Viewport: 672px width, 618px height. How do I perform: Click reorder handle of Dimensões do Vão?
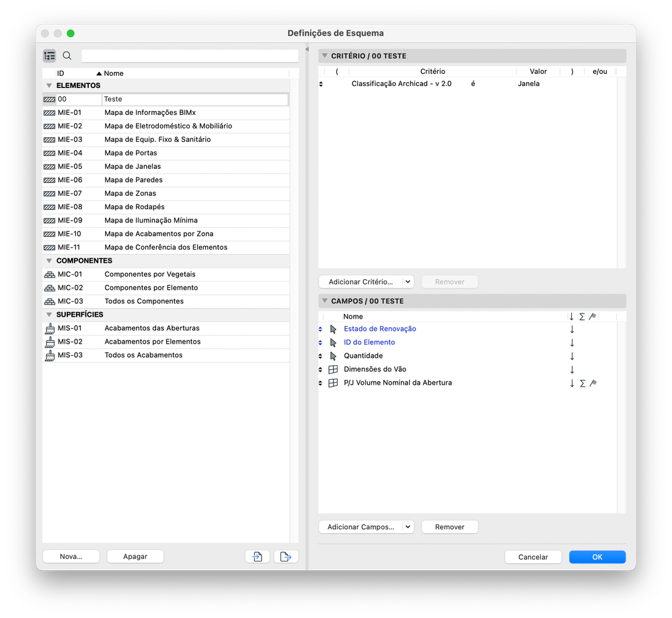[x=320, y=369]
